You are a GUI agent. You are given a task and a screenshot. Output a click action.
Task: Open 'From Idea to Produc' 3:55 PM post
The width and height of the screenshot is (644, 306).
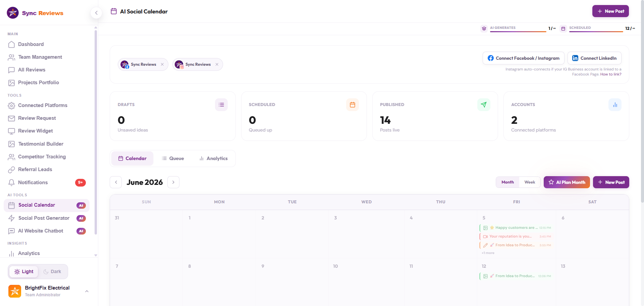516,245
